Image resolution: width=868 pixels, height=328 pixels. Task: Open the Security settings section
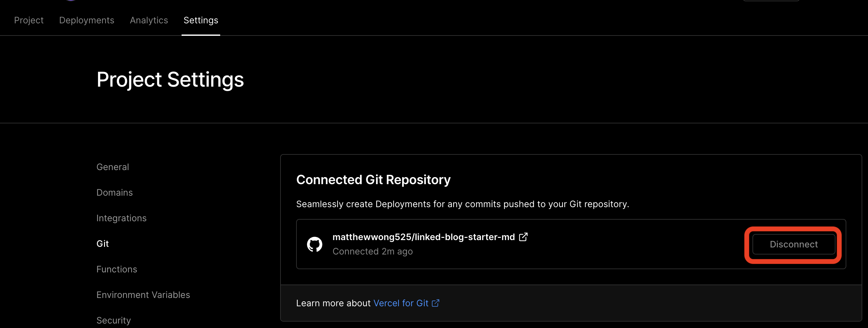[113, 320]
